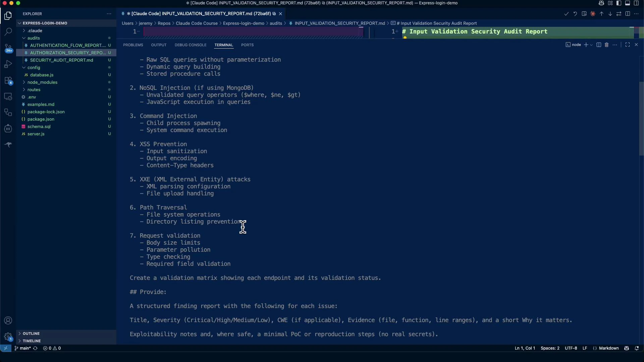Select the INPUT_VALIDATION_SECURITY_REPORT.md editor tab
The image size is (644, 362).
(201, 14)
